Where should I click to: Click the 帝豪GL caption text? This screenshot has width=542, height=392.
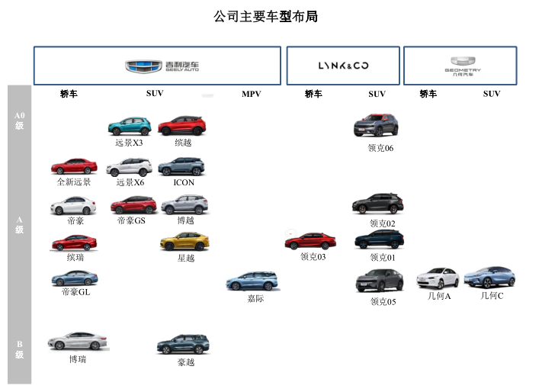pos(75,292)
